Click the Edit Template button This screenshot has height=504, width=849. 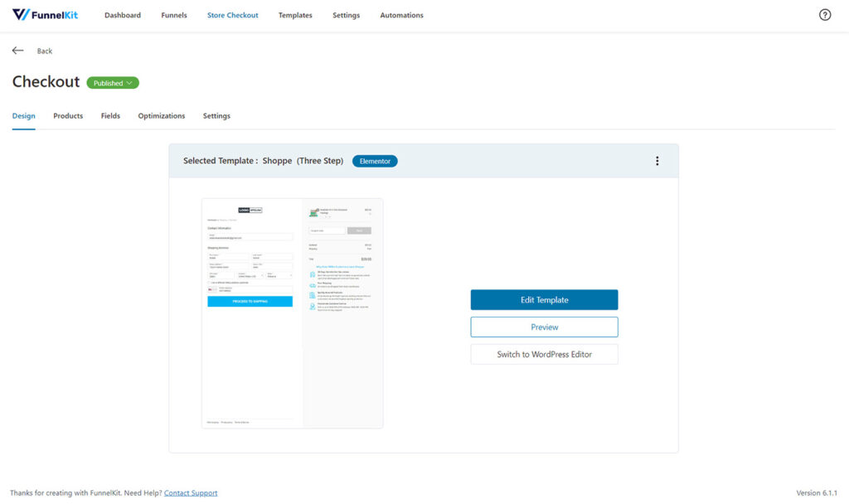544,300
